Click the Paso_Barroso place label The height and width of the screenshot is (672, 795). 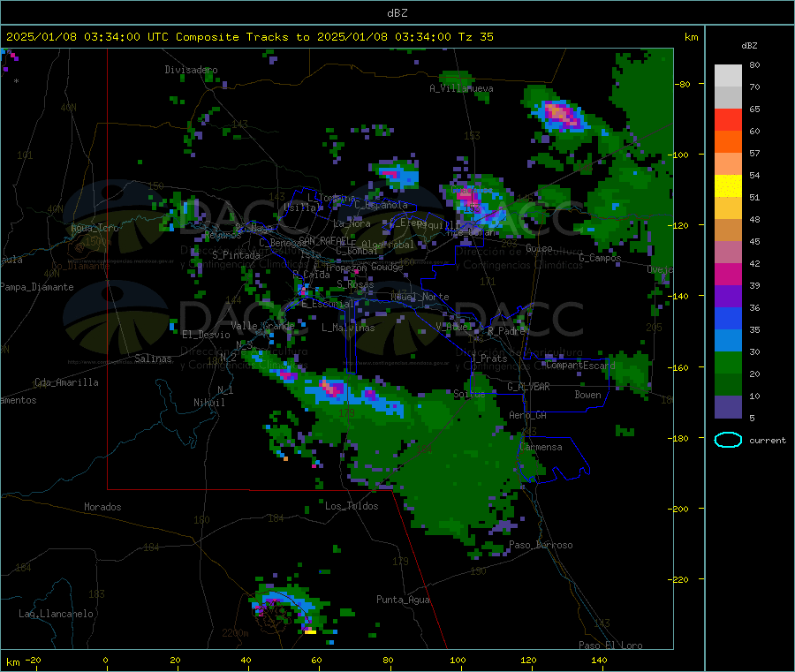click(541, 545)
